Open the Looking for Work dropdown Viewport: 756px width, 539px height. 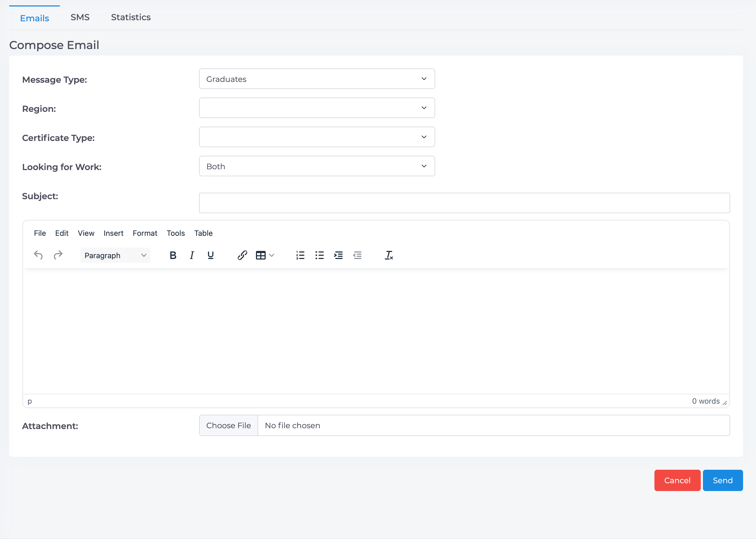click(317, 166)
